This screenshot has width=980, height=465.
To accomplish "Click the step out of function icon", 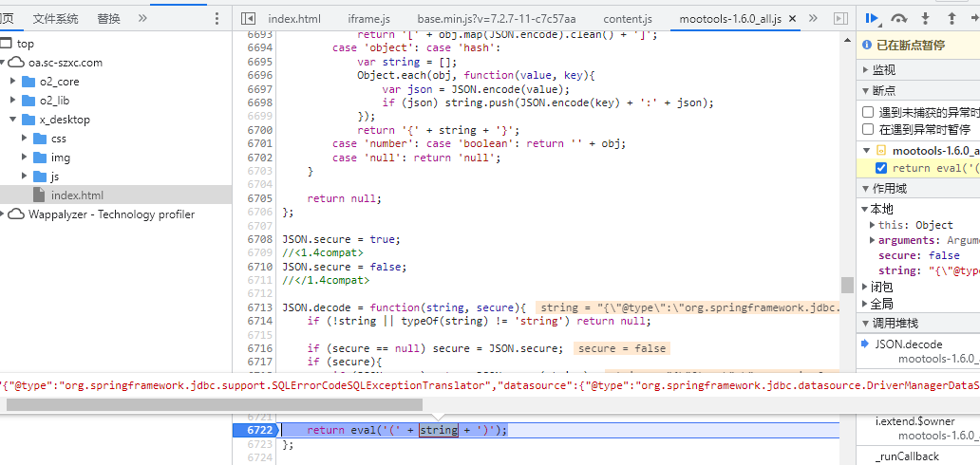I will pos(951,18).
